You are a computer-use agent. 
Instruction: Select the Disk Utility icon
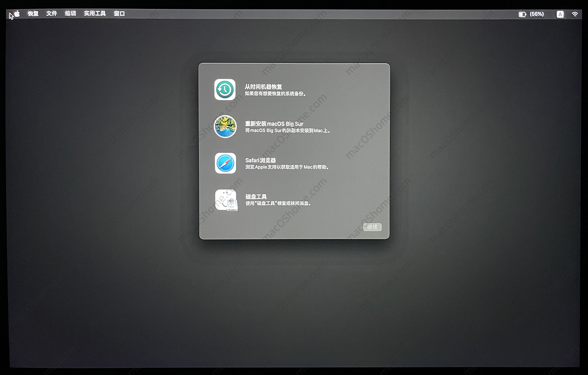click(226, 200)
